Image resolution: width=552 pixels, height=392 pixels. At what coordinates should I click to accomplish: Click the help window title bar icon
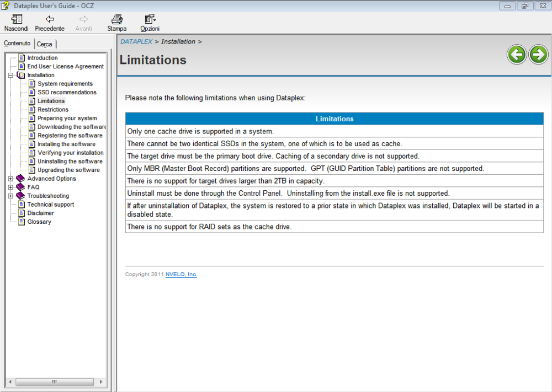coord(6,6)
